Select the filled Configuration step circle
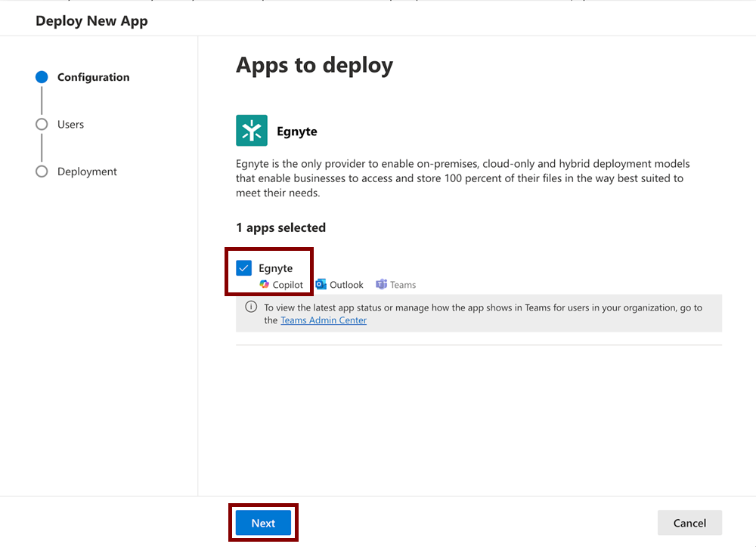Viewport: 756px width, 547px height. [x=42, y=77]
